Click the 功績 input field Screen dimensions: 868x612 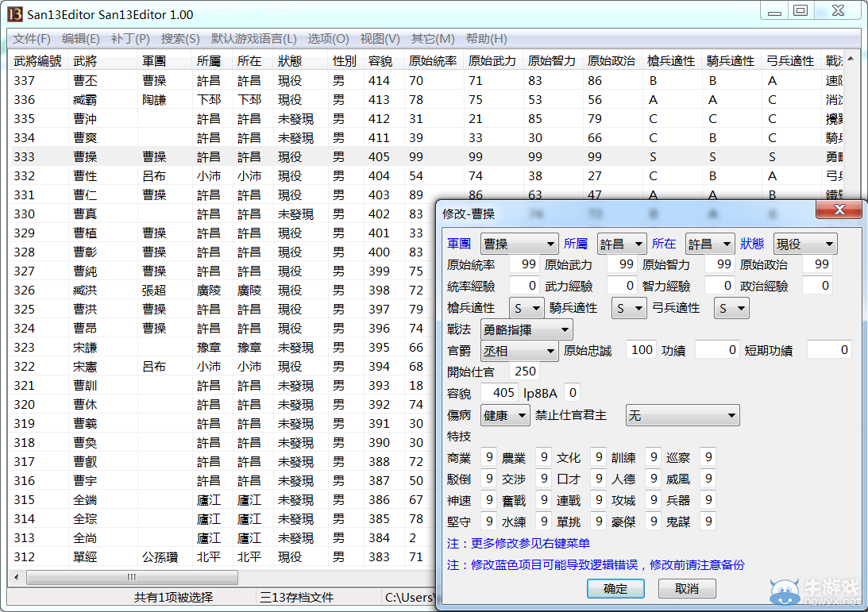click(717, 350)
